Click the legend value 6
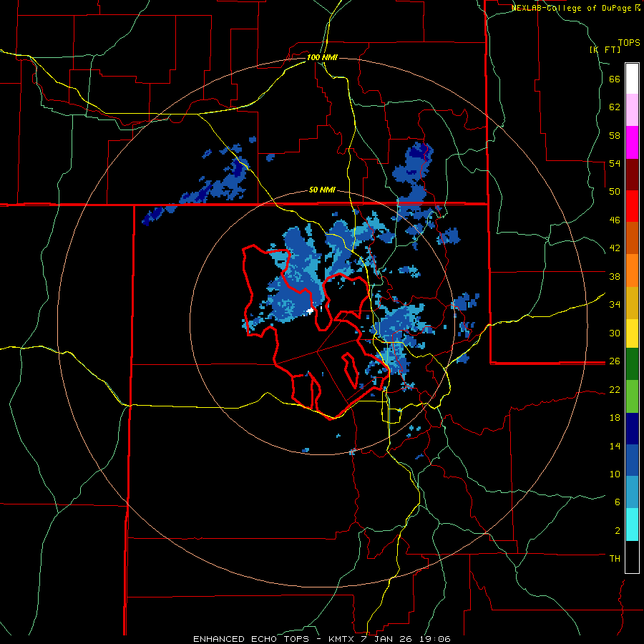The image size is (644, 644). [x=618, y=502]
